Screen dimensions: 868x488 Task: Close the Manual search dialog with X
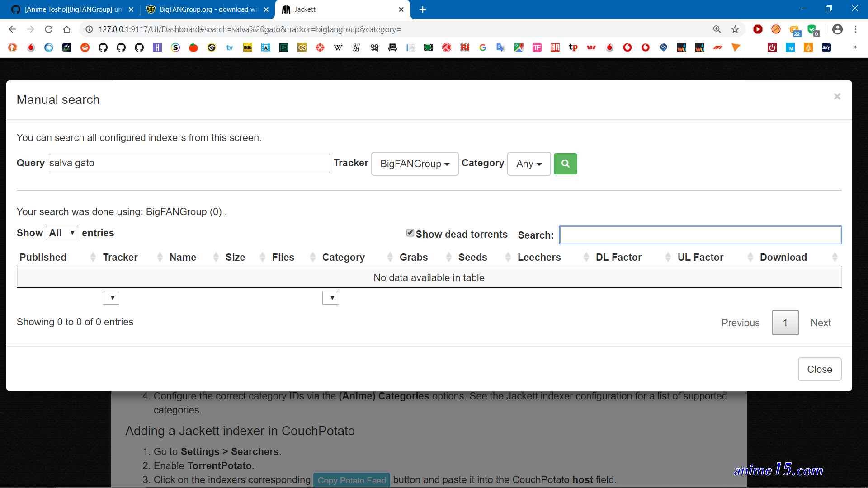pyautogui.click(x=837, y=96)
